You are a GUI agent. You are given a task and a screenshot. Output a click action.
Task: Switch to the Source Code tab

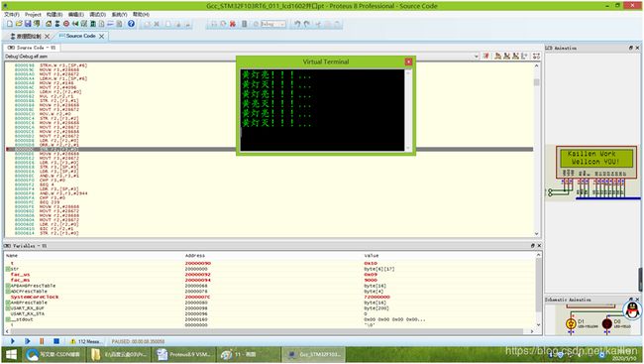(x=80, y=36)
